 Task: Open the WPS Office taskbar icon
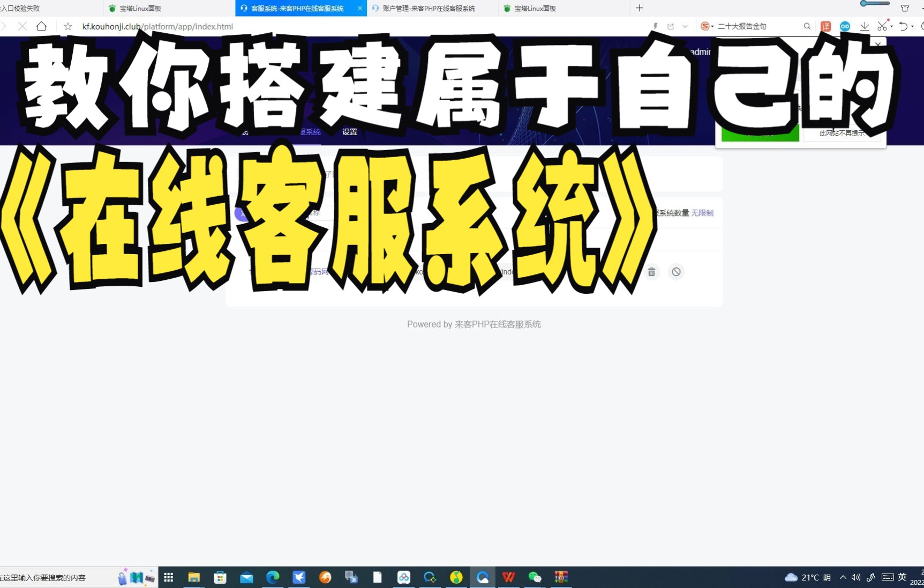pyautogui.click(x=509, y=577)
